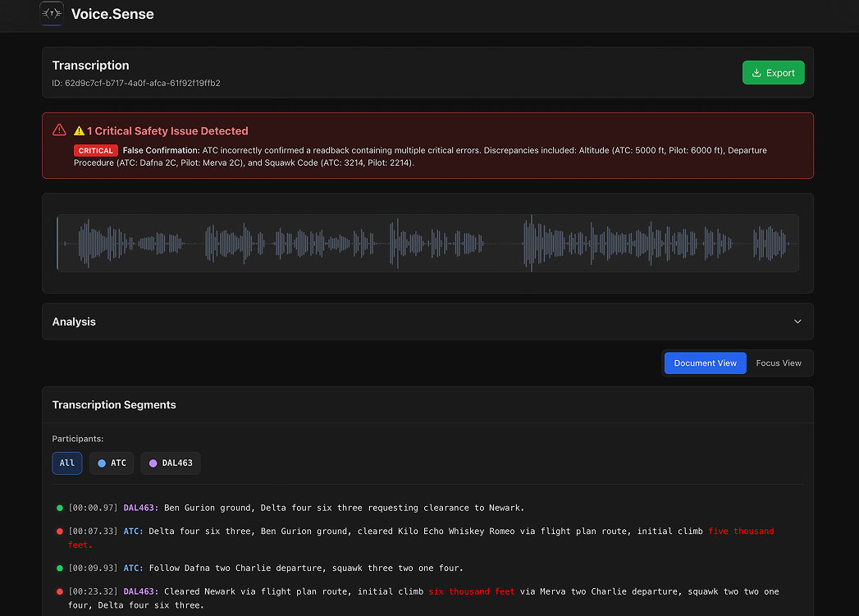
Task: Jump to timestamp 00:07.33 in the transcript
Action: coord(94,532)
